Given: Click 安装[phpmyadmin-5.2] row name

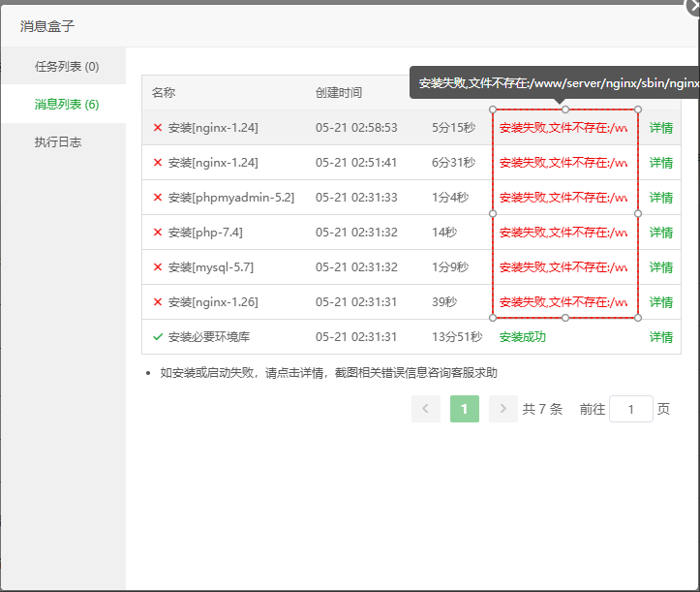Looking at the screenshot, I should 231,198.
